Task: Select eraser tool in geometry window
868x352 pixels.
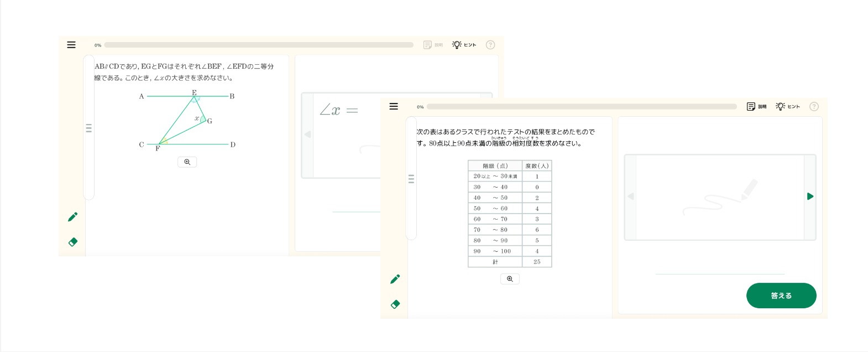Action: coord(72,242)
